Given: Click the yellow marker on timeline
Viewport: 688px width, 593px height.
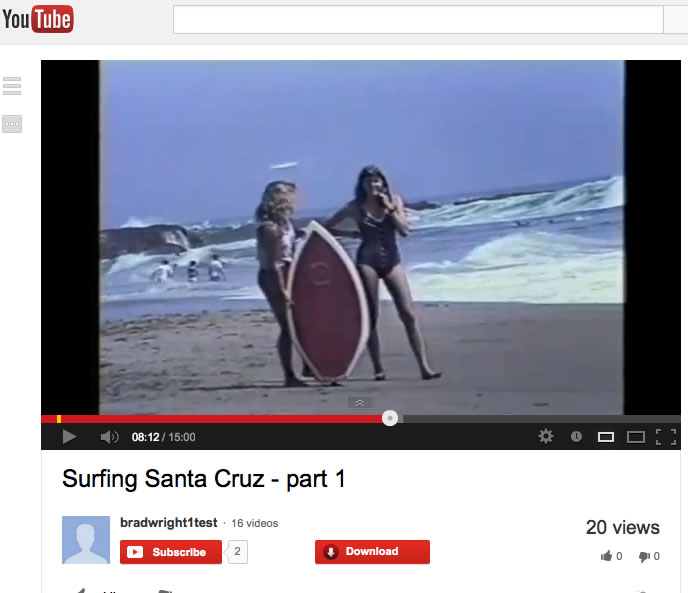Looking at the screenshot, I should click(59, 419).
